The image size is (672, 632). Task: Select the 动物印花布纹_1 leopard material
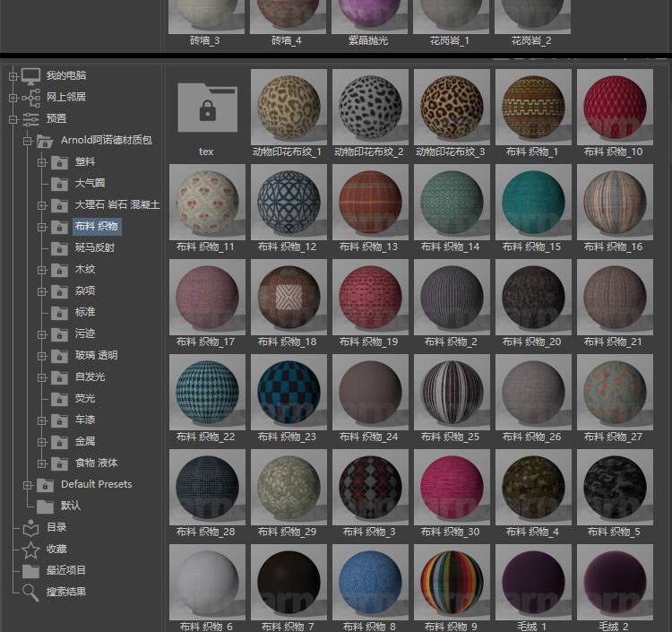289,108
